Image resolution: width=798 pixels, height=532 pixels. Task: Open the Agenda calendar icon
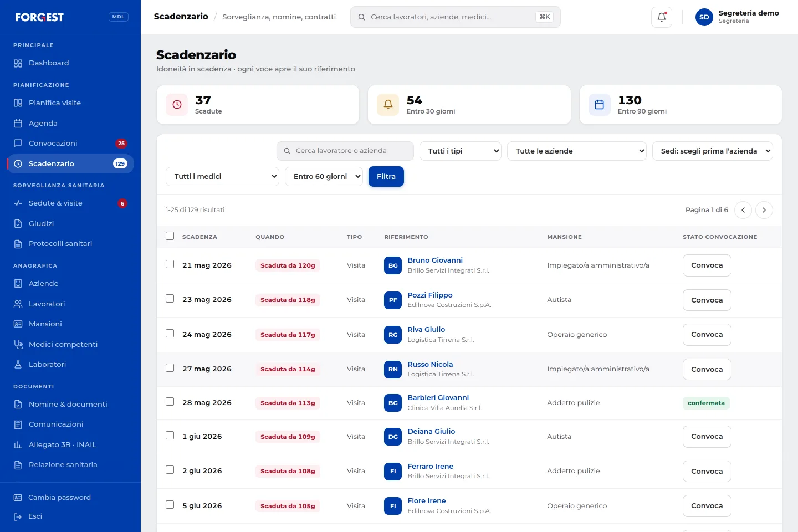pos(18,123)
